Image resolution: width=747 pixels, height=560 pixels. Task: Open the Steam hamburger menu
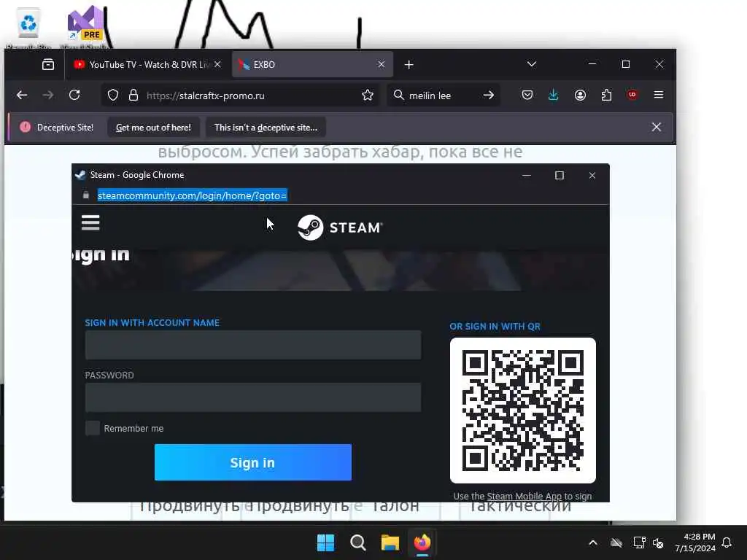[90, 222]
